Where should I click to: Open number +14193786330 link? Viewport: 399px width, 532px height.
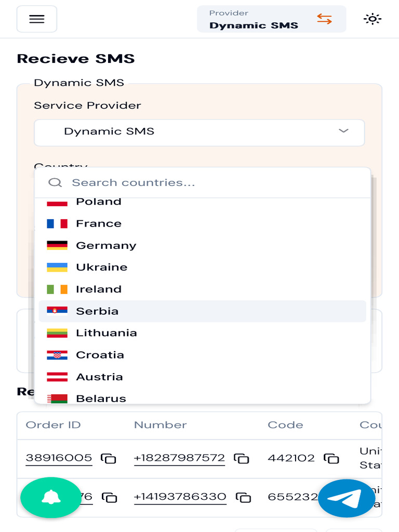180,497
